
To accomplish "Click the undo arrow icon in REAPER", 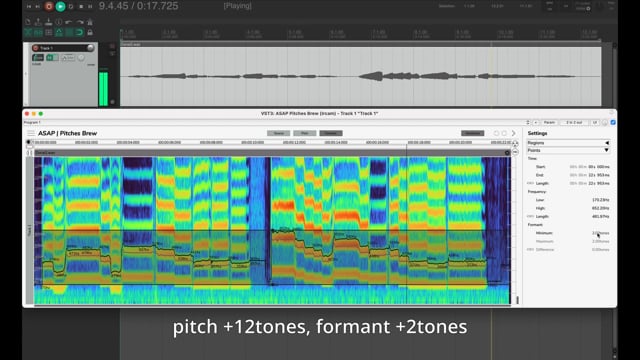I will [x=69, y=22].
